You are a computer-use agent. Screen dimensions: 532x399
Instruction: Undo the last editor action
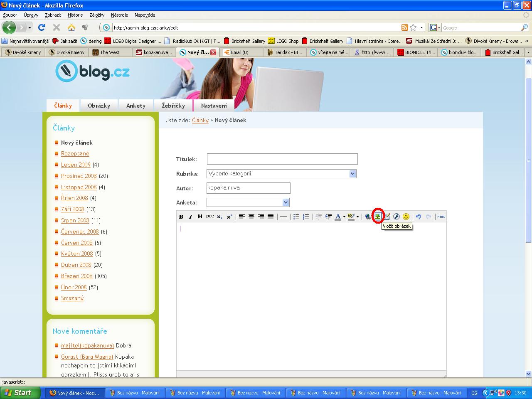pos(419,217)
